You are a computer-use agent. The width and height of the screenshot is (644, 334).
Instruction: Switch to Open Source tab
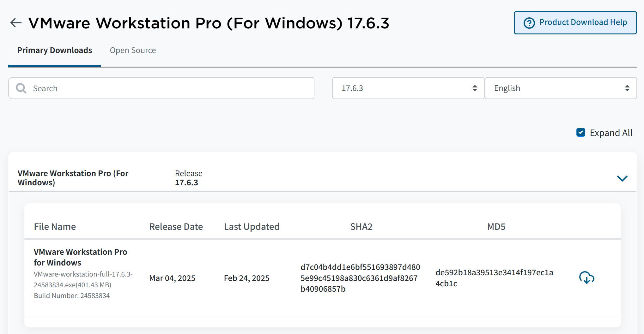tap(133, 51)
